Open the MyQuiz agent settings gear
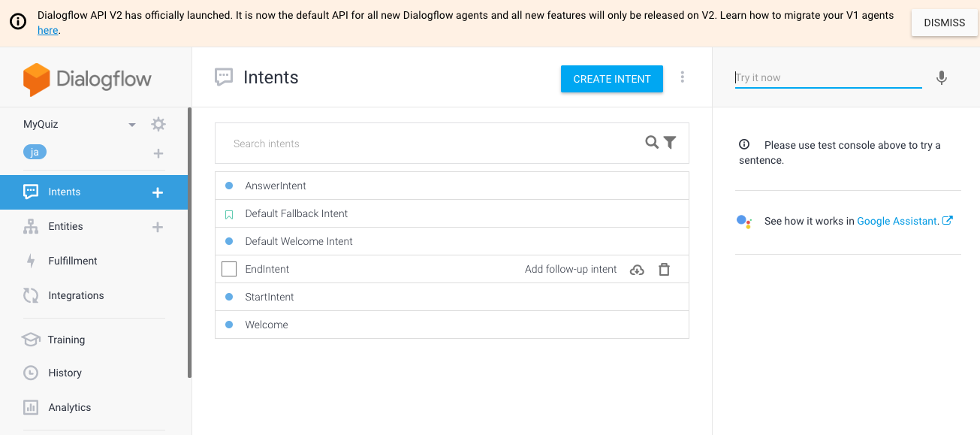This screenshot has width=980, height=435. [x=158, y=124]
